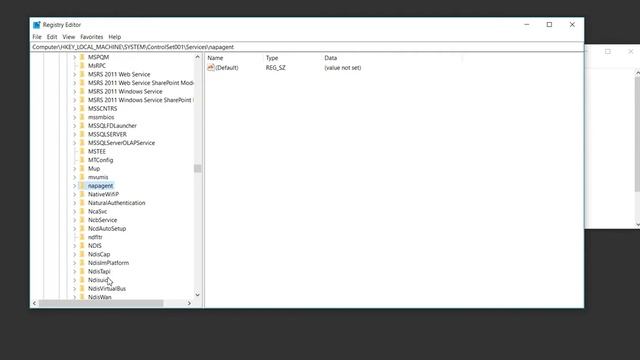Expand the NDIS key
This screenshot has width=640, height=360.
[x=74, y=246]
